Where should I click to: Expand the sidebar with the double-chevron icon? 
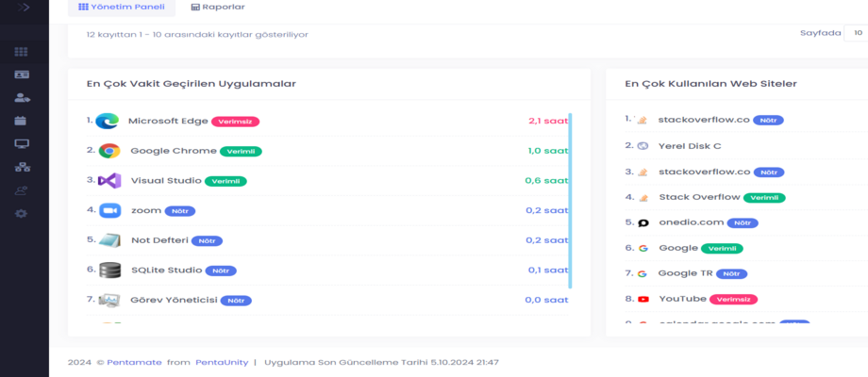pos(22,8)
